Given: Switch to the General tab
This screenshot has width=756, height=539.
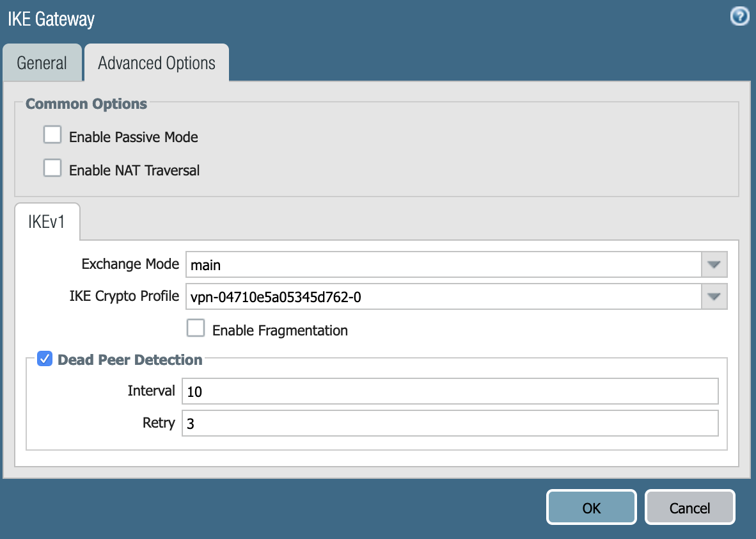Looking at the screenshot, I should pos(42,63).
